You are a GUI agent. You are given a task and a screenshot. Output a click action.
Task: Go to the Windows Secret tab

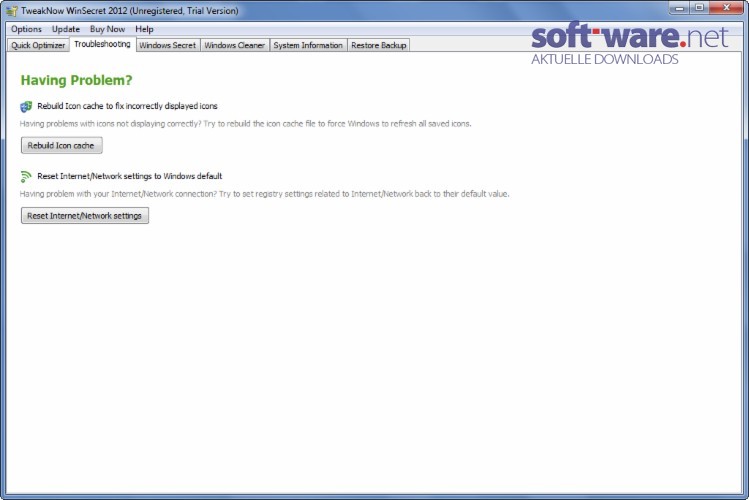click(168, 45)
